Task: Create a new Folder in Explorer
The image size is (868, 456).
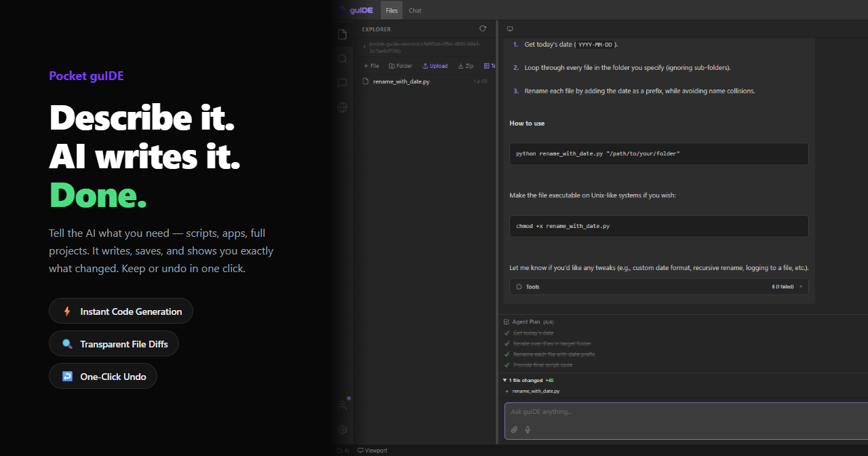Action: point(400,66)
